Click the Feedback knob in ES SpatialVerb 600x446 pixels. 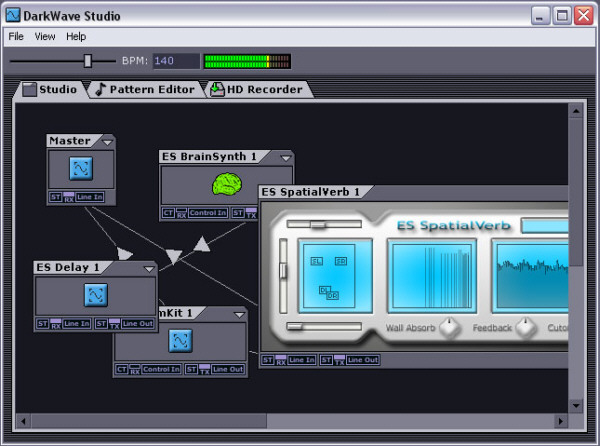tap(525, 328)
